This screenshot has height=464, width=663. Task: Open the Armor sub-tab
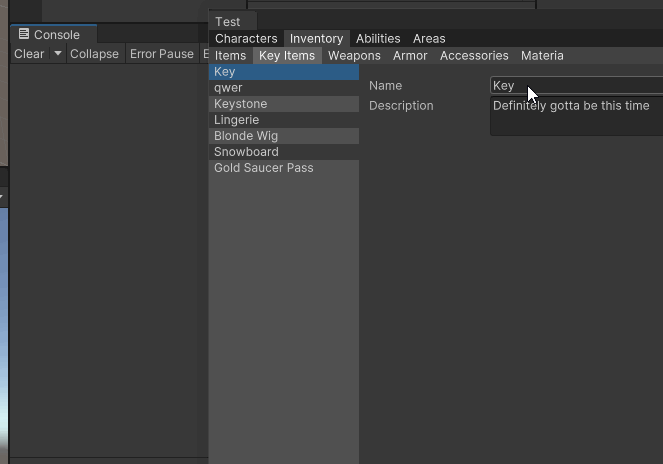tap(410, 55)
